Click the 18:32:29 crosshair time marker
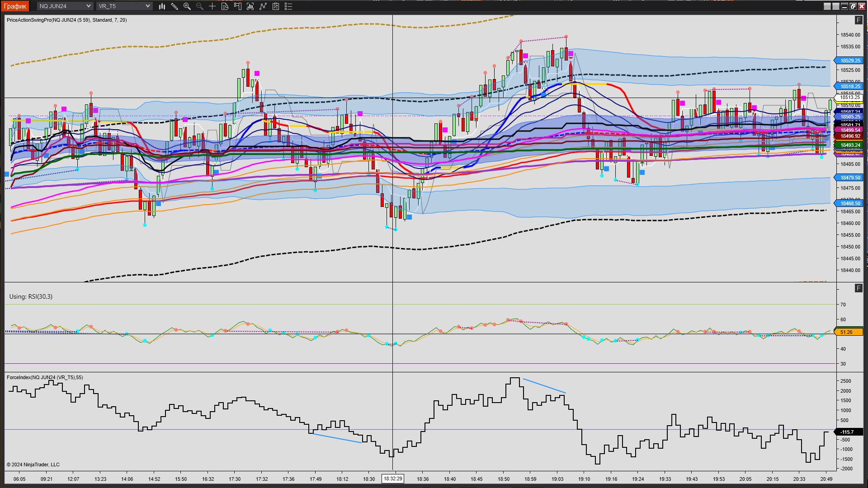Image resolution: width=868 pixels, height=488 pixels. (x=393, y=479)
